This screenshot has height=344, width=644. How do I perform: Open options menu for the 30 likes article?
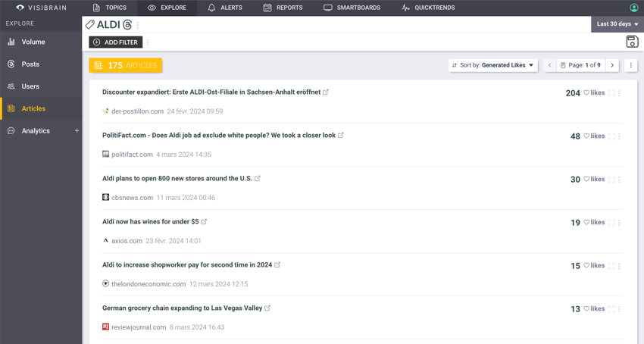619,179
